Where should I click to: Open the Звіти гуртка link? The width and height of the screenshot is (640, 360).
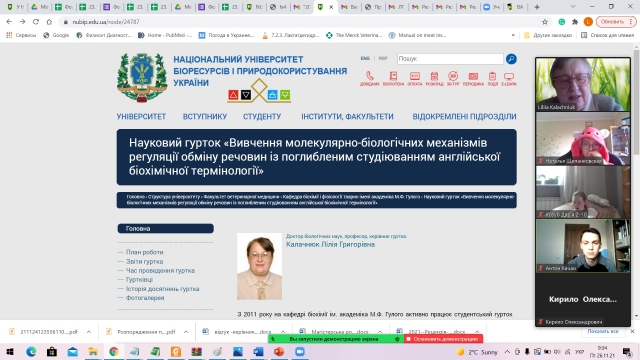[144, 262]
